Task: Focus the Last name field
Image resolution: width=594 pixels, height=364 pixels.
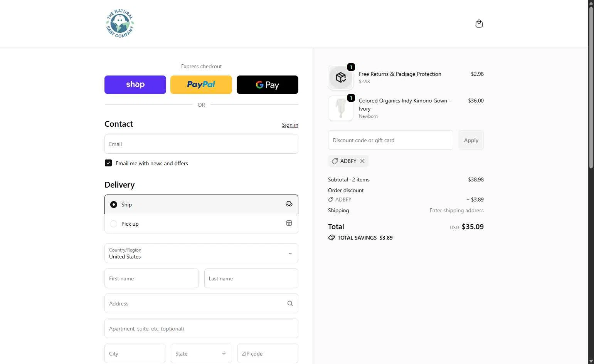Action: (x=251, y=278)
